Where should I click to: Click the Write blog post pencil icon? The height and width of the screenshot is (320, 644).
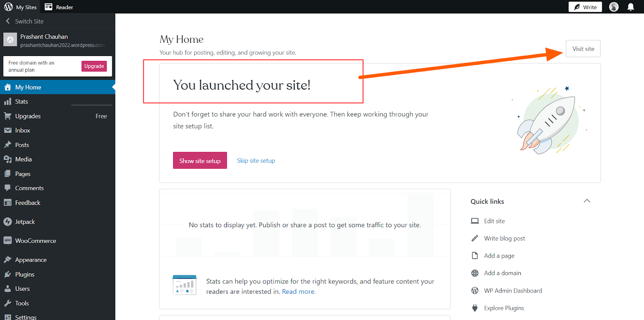(475, 238)
